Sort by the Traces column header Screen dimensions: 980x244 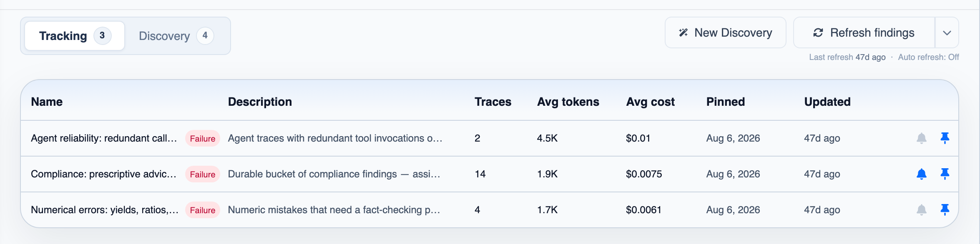click(x=493, y=102)
